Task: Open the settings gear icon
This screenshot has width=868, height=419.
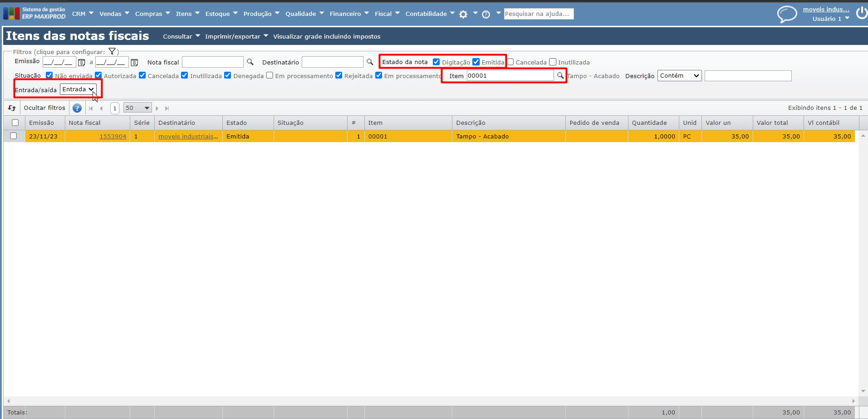Action: (x=463, y=14)
